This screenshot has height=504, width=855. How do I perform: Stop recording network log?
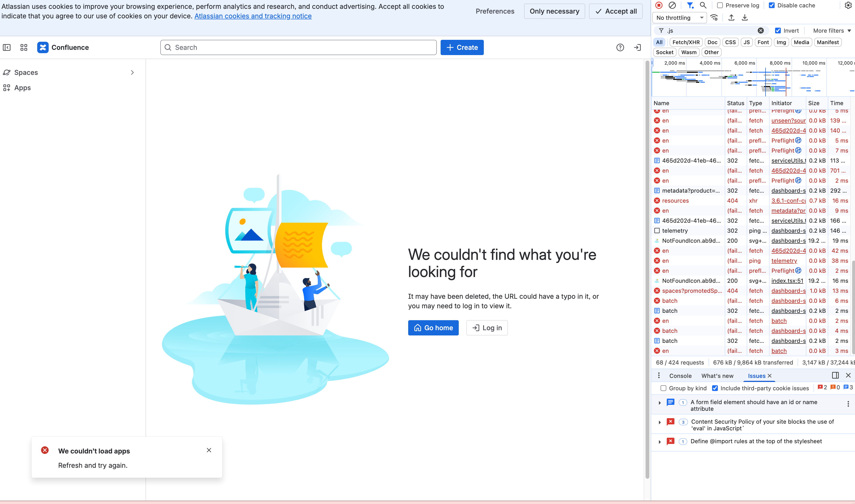(x=659, y=5)
